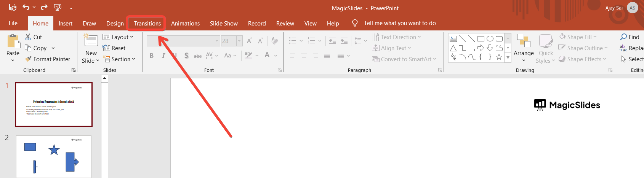644x178 pixels.
Task: Undo the last action
Action: point(26,7)
